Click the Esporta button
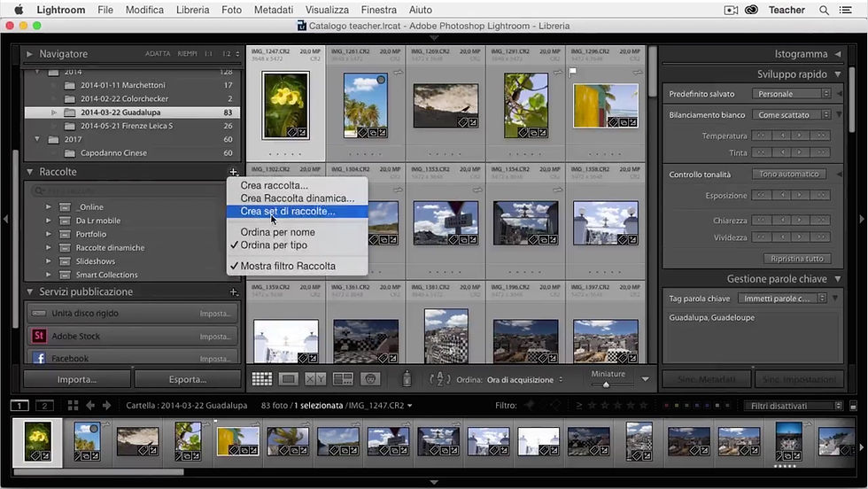 tap(188, 379)
